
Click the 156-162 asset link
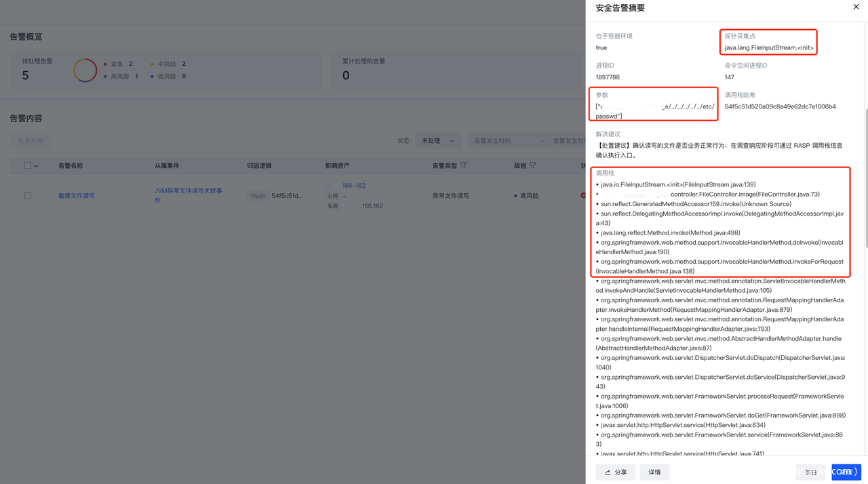pos(353,186)
